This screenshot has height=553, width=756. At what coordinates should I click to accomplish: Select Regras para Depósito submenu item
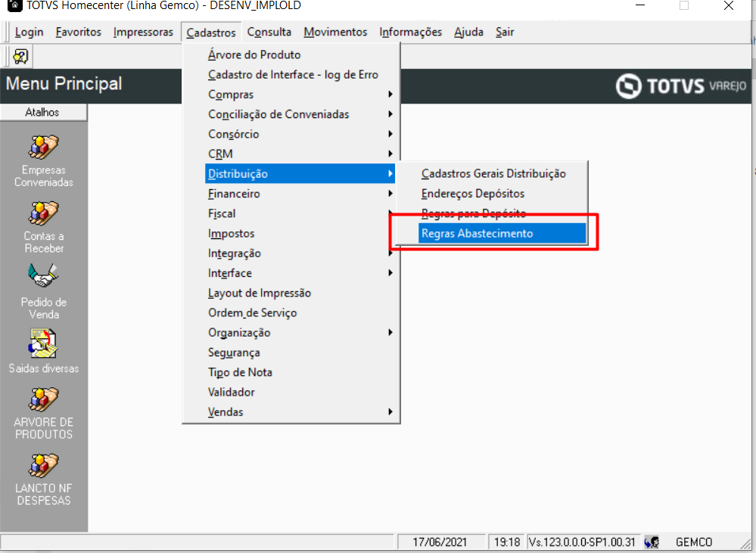492,213
